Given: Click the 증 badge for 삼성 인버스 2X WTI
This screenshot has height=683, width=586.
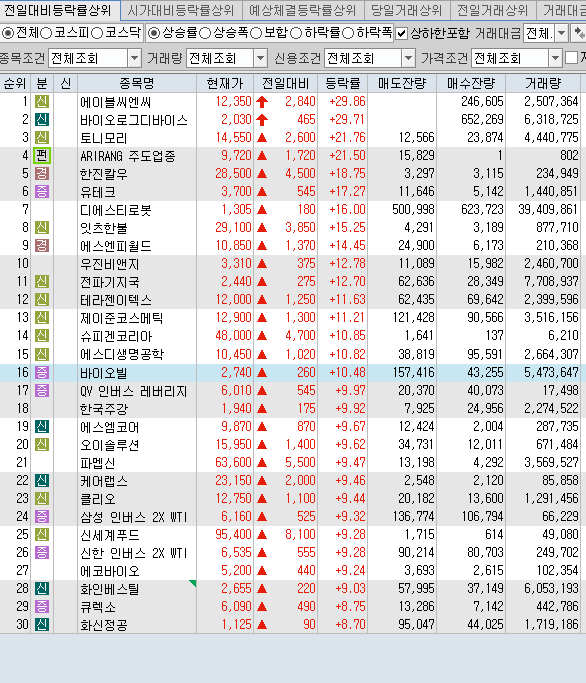Looking at the screenshot, I should tap(42, 517).
